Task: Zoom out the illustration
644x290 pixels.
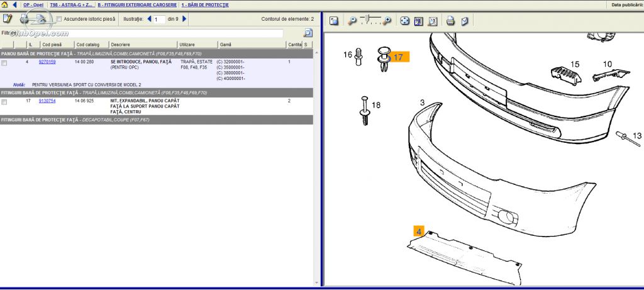Action: 352,21
